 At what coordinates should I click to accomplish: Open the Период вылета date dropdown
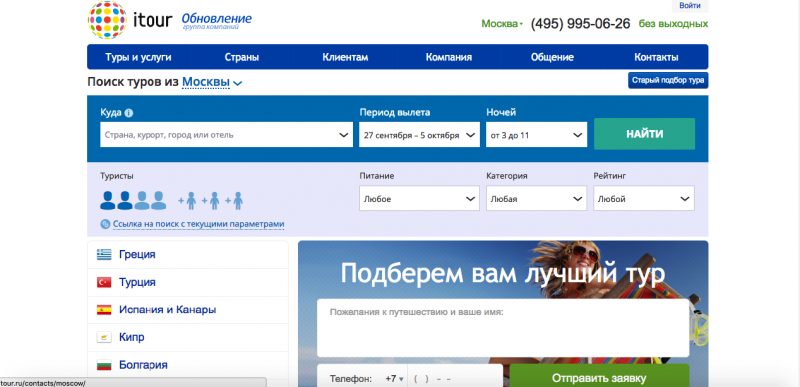click(419, 135)
